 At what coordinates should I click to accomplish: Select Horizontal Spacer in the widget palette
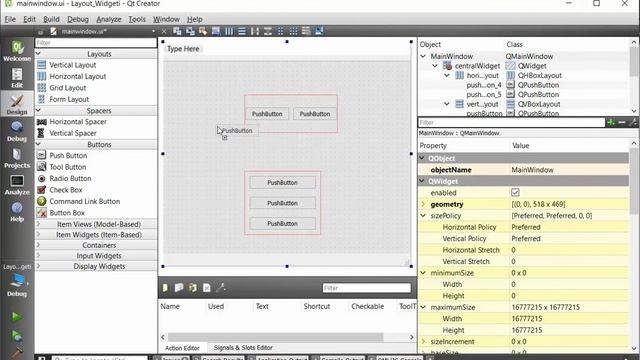pyautogui.click(x=78, y=122)
